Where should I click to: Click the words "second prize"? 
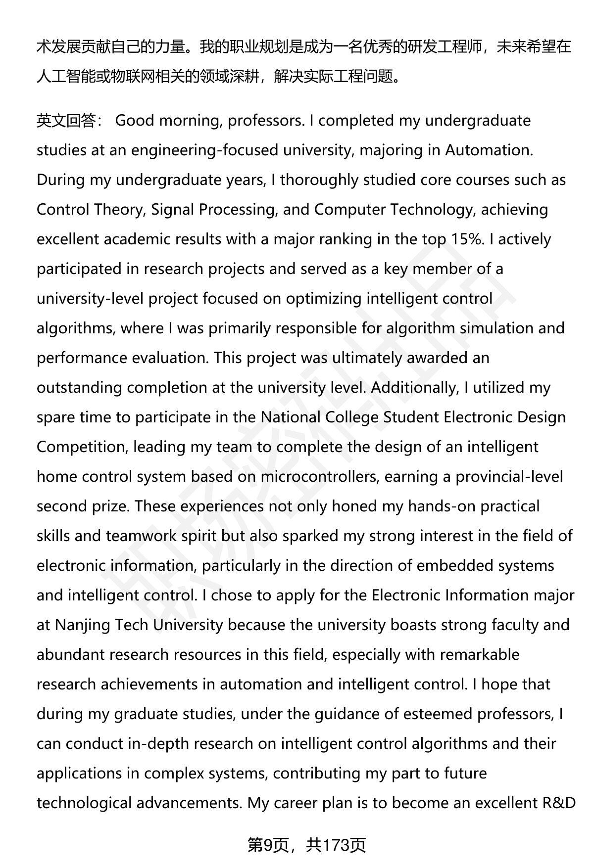click(81, 506)
